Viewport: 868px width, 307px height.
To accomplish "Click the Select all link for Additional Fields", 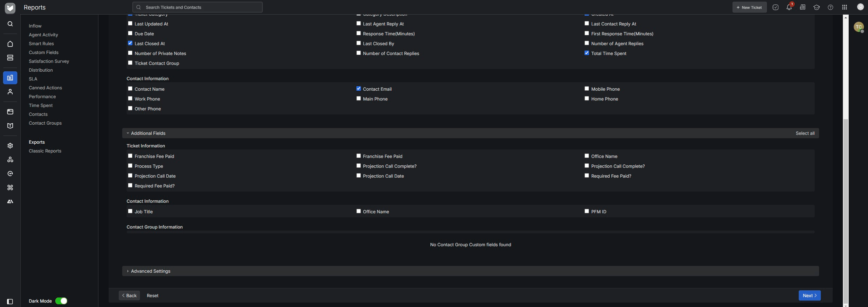I will (x=805, y=133).
